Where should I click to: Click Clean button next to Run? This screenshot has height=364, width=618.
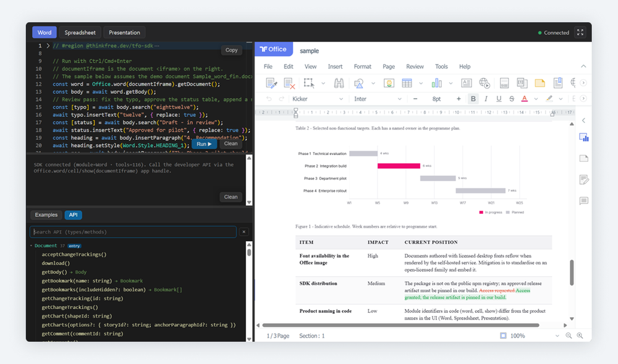[x=231, y=143]
